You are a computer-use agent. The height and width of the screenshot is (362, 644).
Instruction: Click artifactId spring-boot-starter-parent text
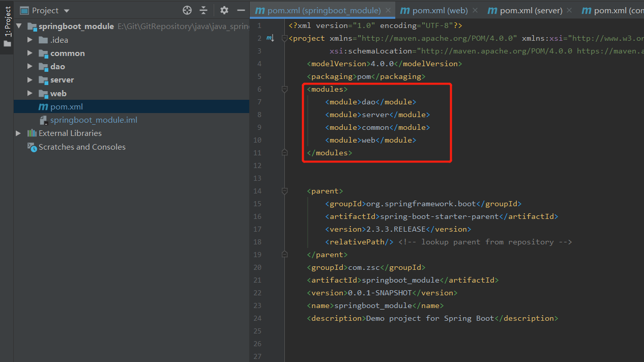(x=442, y=216)
